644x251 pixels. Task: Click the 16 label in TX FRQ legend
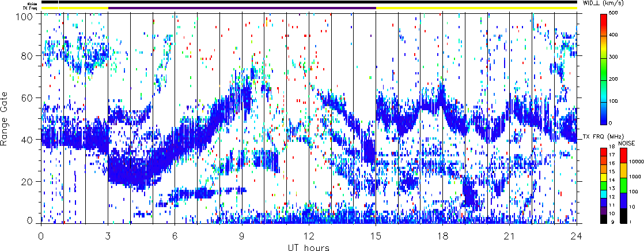pyautogui.click(x=612, y=163)
